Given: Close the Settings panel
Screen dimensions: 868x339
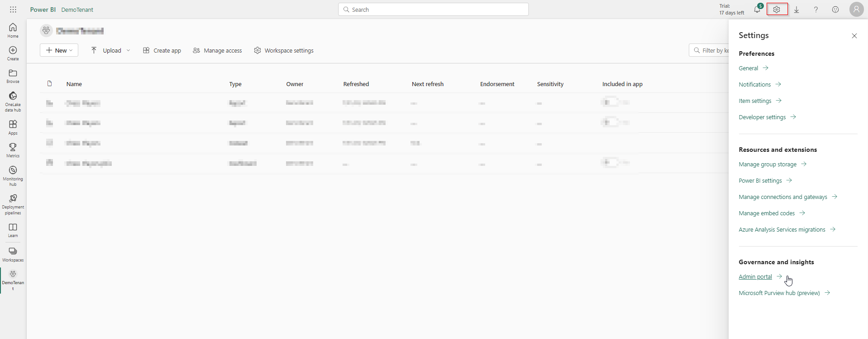Looking at the screenshot, I should coord(854,36).
